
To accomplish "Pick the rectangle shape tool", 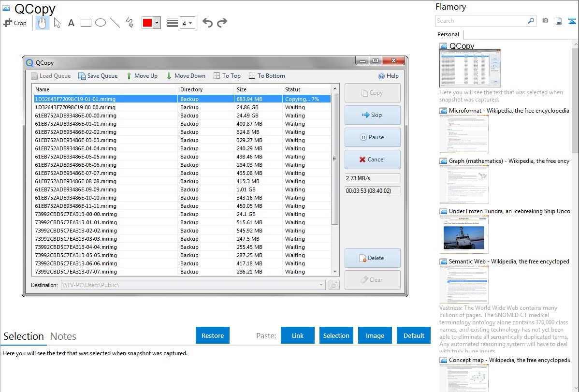I will tap(86, 23).
